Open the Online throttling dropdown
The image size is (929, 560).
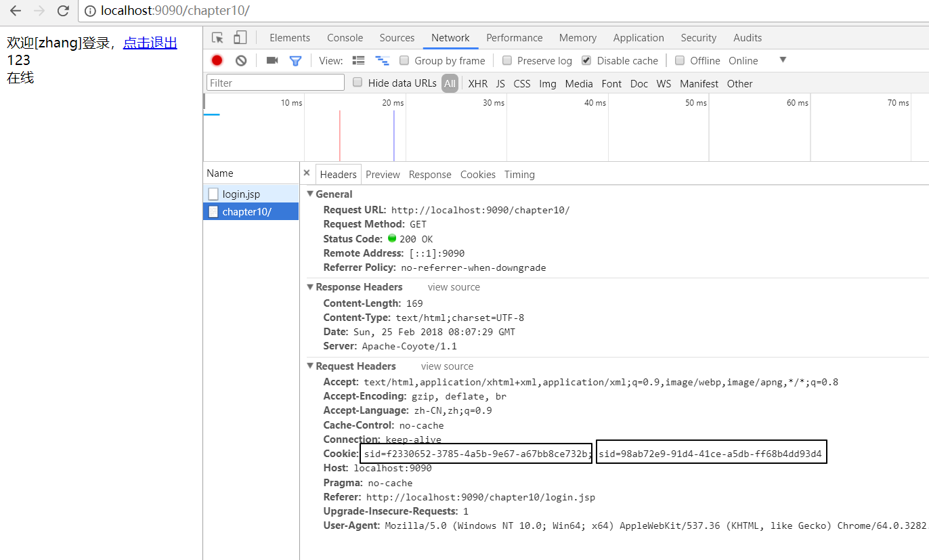click(757, 60)
